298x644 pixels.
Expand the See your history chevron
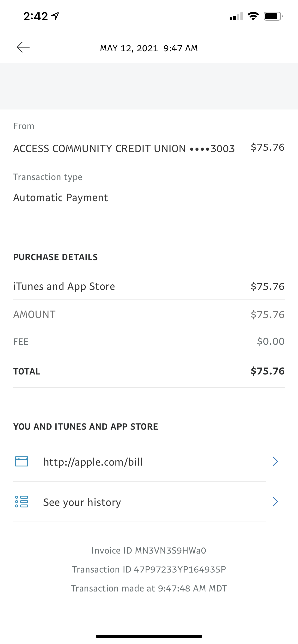(x=275, y=502)
